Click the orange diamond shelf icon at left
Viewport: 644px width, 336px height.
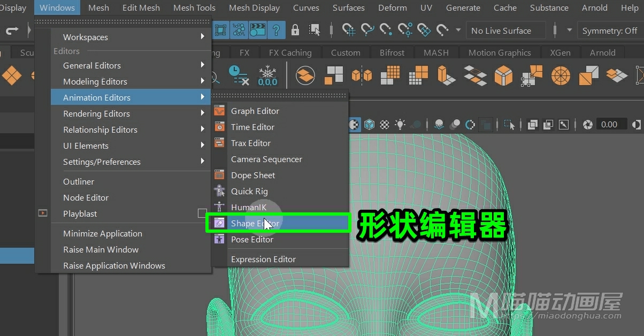[x=11, y=75]
